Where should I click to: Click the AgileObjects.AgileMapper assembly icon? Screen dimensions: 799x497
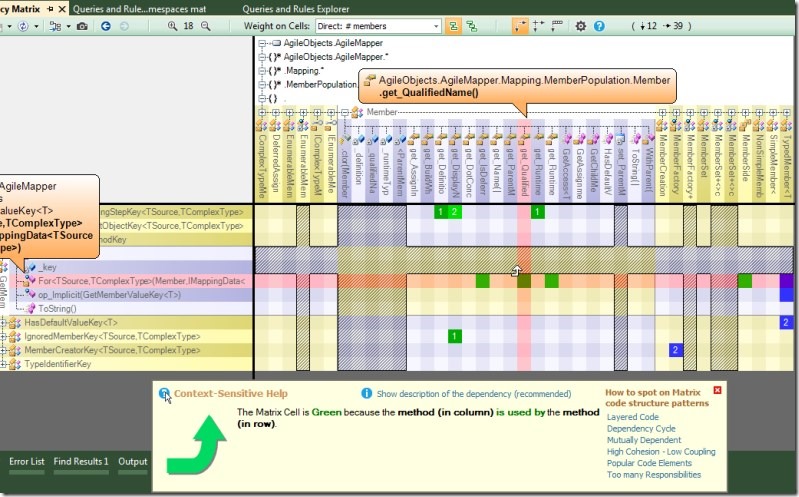click(276, 43)
